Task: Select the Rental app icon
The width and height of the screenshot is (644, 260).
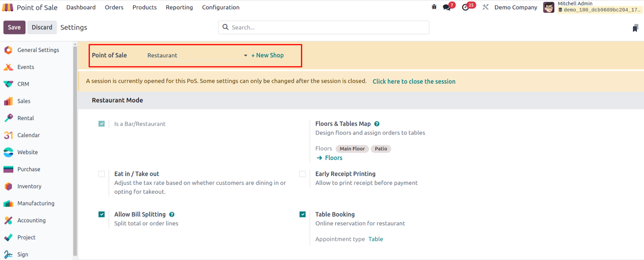Action: click(x=8, y=118)
